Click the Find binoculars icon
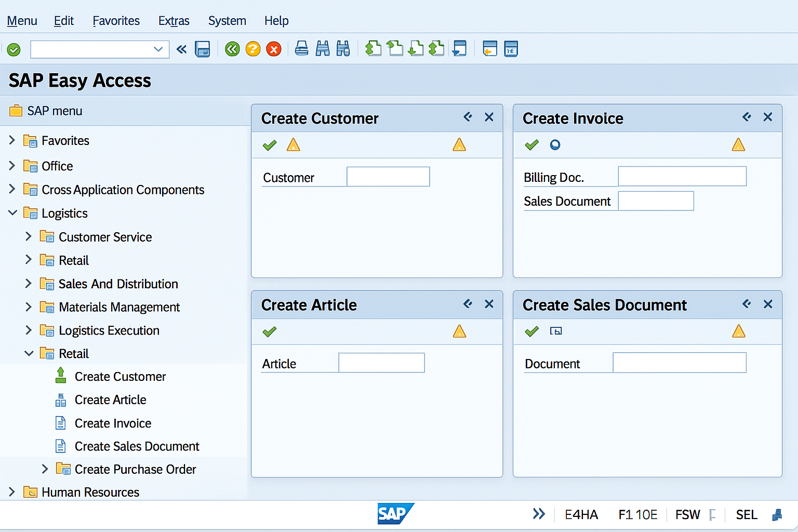This screenshot has width=798, height=532. (x=323, y=49)
